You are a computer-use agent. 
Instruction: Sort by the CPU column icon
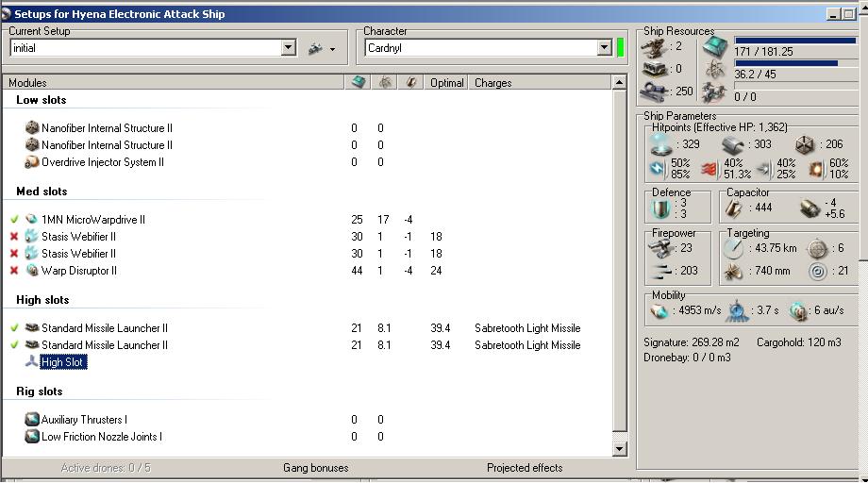[359, 82]
